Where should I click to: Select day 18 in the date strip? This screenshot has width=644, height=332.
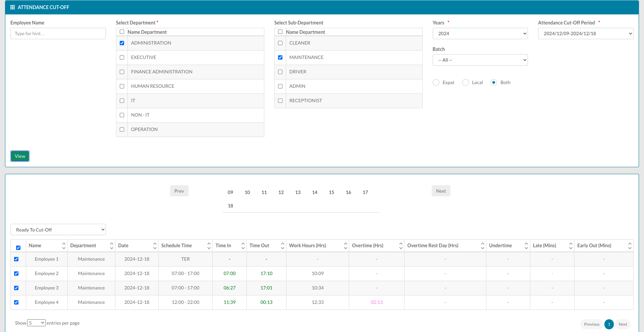click(x=230, y=206)
